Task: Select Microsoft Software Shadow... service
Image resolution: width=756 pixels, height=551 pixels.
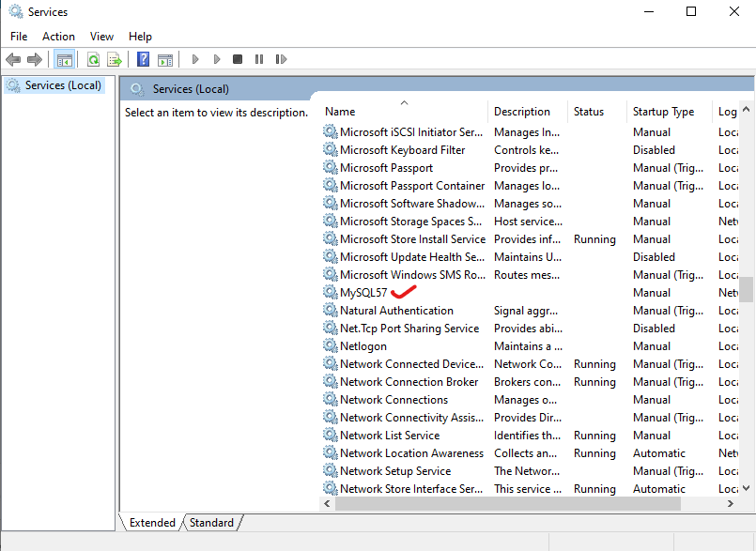Action: 412,204
